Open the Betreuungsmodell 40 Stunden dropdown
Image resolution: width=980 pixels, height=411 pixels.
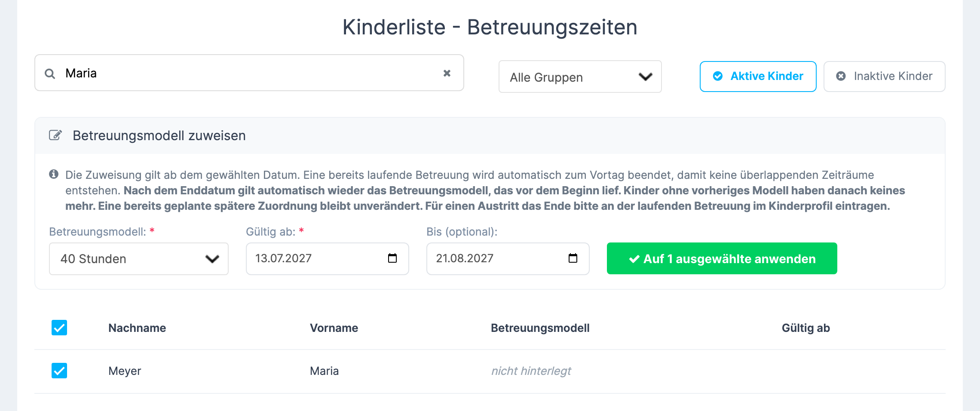click(139, 259)
